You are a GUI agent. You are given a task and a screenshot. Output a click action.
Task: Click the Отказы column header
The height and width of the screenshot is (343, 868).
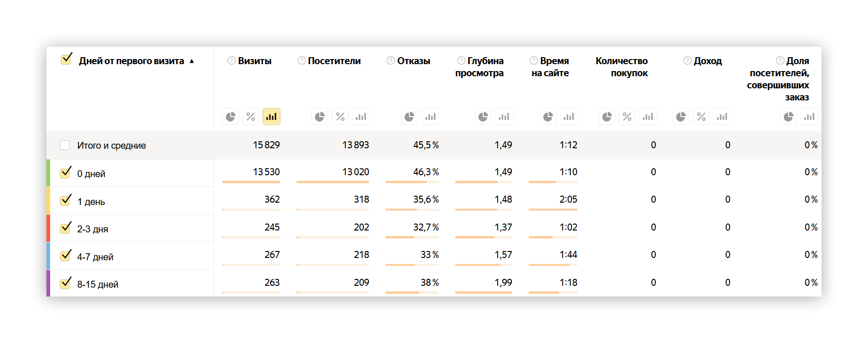pyautogui.click(x=414, y=61)
